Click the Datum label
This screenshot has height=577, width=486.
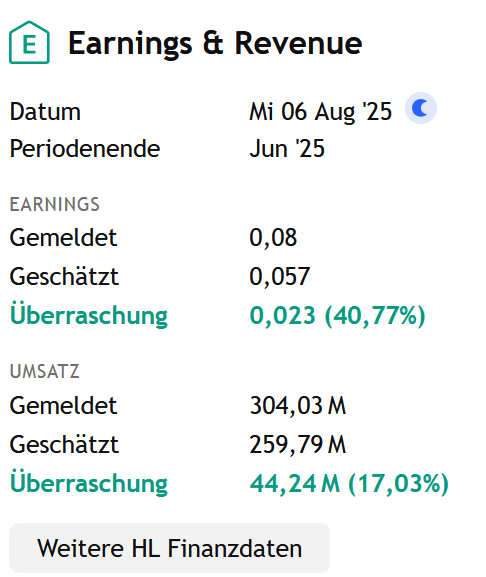tap(45, 111)
